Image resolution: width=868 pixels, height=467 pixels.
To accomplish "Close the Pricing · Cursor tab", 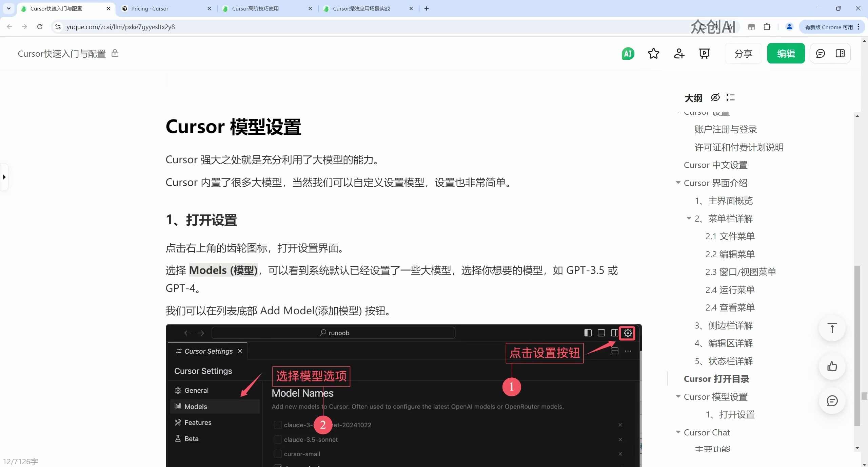I will click(209, 8).
